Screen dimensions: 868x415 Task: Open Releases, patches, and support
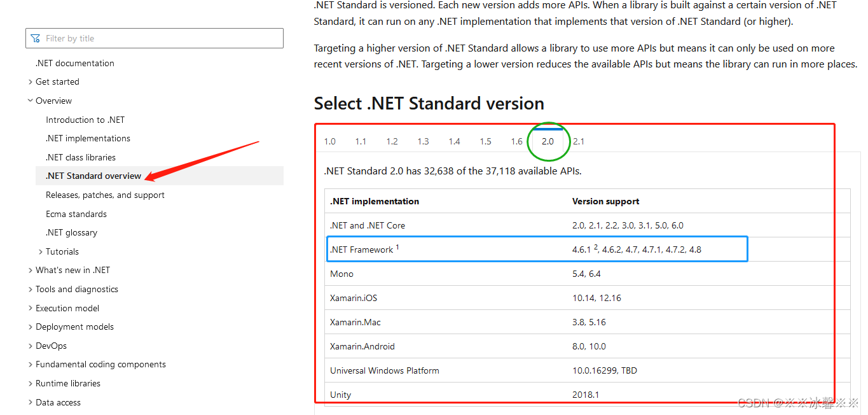(x=105, y=195)
